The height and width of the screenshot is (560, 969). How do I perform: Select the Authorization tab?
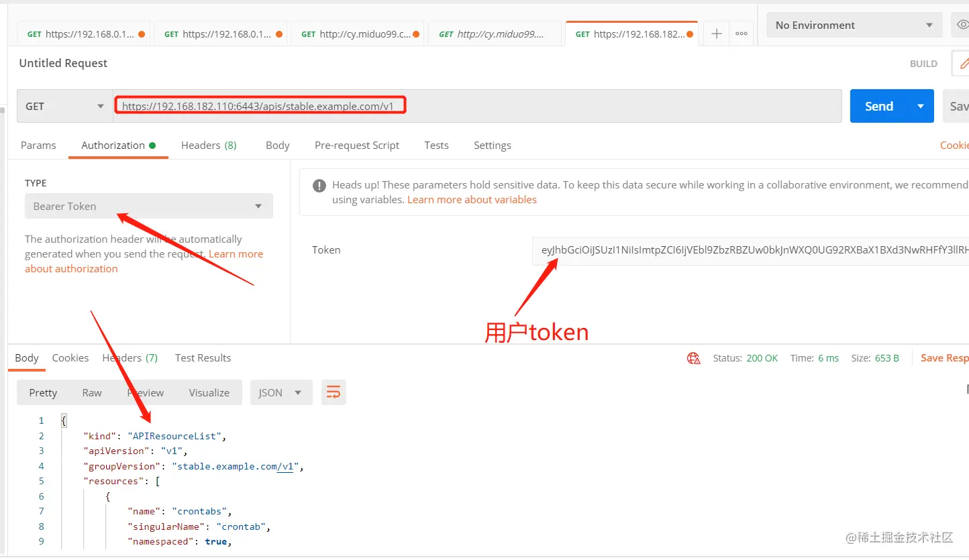(118, 145)
